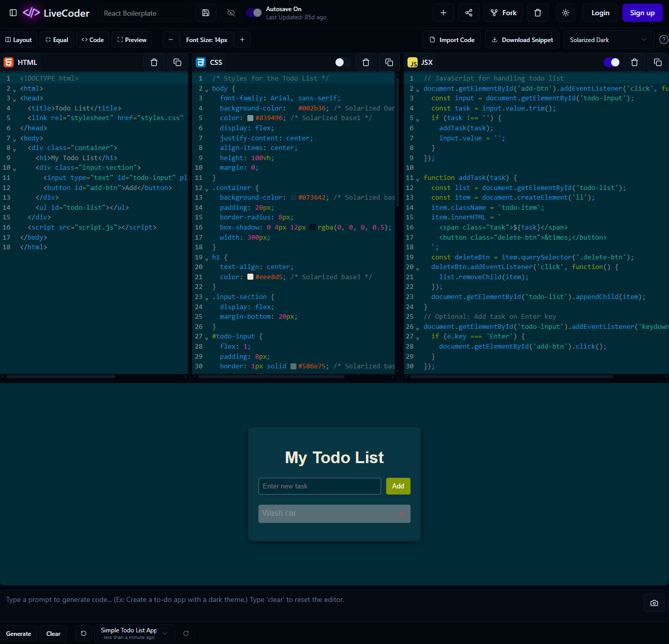Save the snippet with the floppy icon
The image size is (669, 644).
(206, 13)
